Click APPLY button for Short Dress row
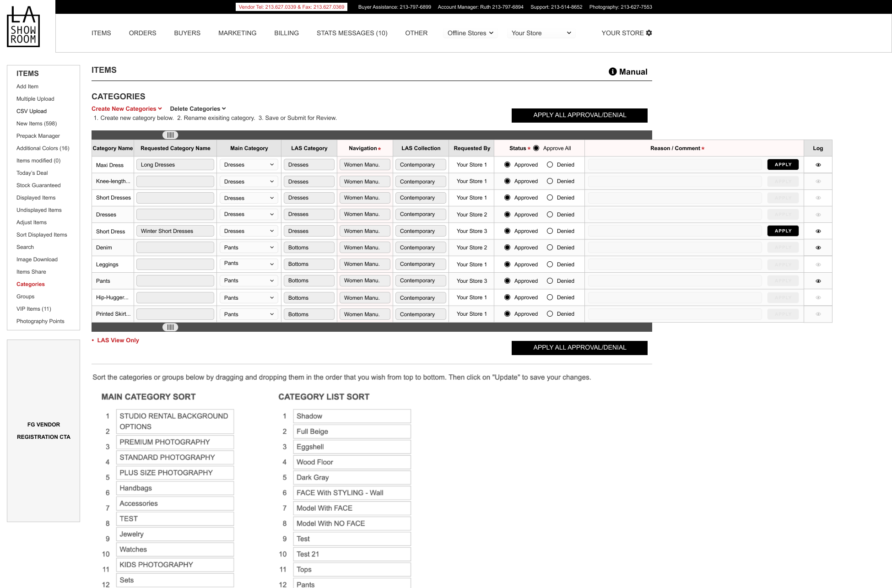 [783, 231]
